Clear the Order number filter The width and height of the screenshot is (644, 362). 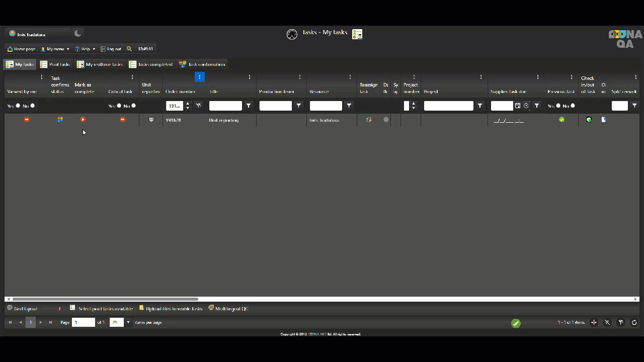[199, 106]
